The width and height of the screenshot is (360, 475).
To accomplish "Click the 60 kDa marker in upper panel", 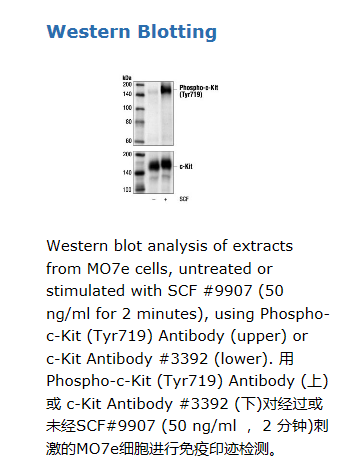I will coord(128,141).
